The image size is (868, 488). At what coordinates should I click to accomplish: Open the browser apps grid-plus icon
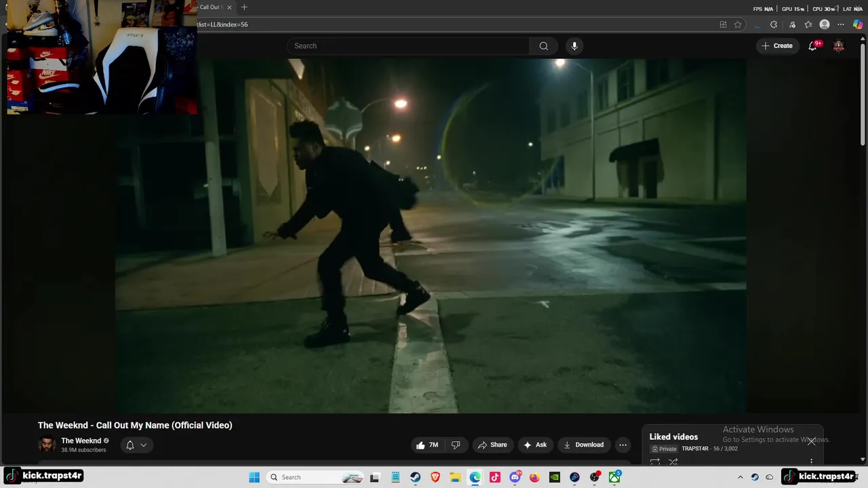(x=723, y=24)
